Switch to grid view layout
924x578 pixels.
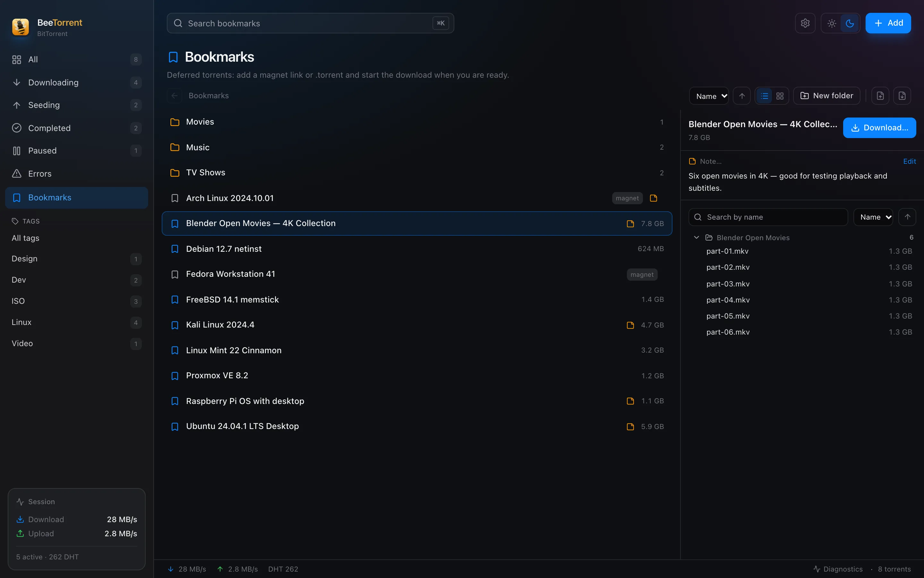780,96
